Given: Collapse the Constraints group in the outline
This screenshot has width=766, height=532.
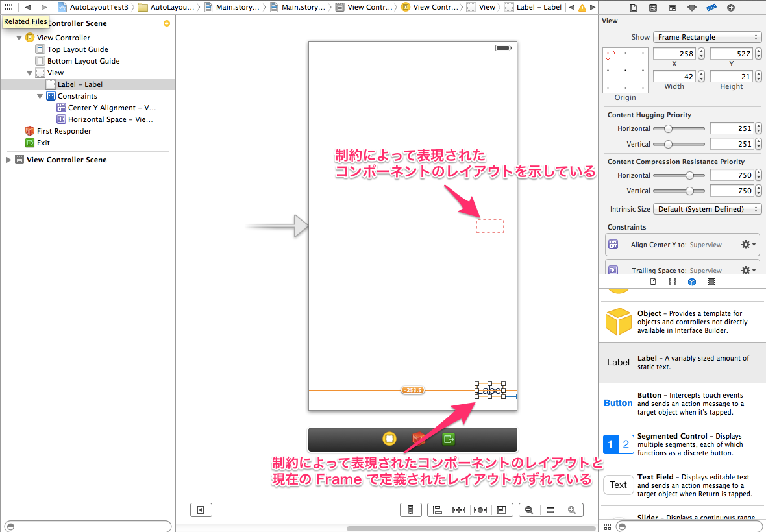Looking at the screenshot, I should coord(40,95).
